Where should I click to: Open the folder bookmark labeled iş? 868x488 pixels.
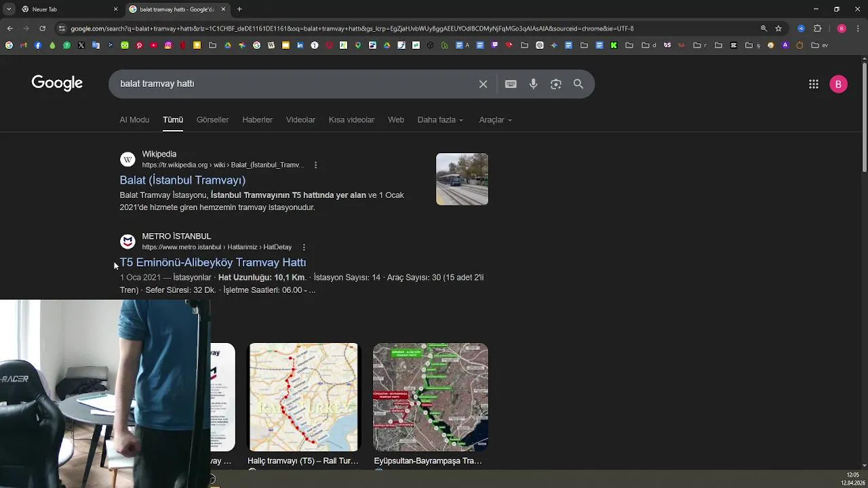coord(753,45)
